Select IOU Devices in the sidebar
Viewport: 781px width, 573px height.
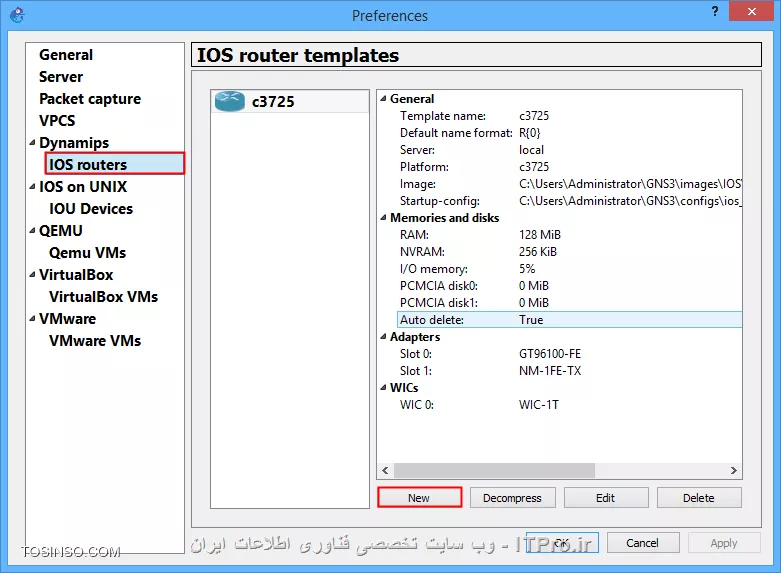tap(91, 208)
